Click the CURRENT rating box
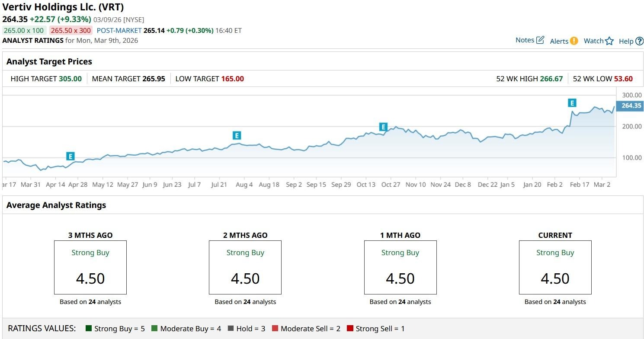 coord(555,268)
